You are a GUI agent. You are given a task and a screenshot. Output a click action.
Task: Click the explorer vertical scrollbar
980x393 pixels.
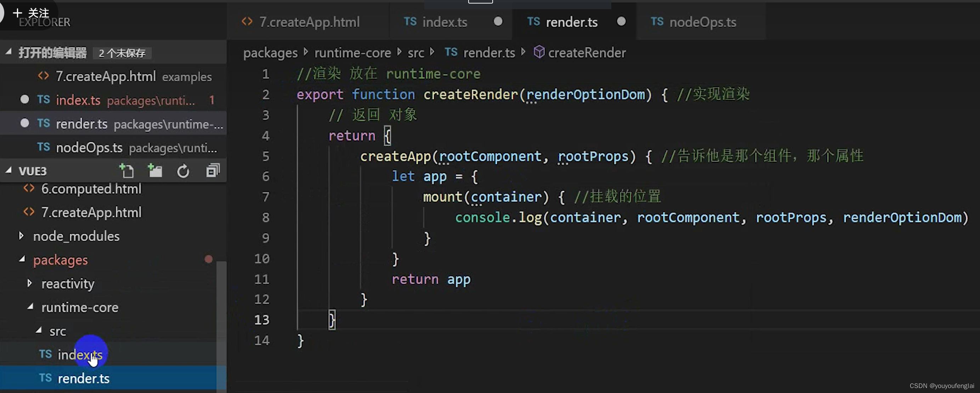point(221,327)
